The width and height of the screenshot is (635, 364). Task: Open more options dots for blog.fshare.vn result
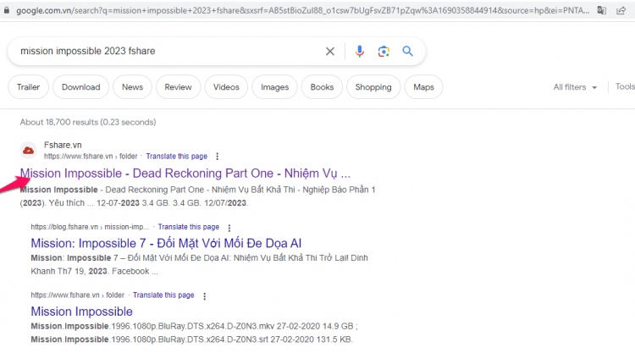coord(229,228)
